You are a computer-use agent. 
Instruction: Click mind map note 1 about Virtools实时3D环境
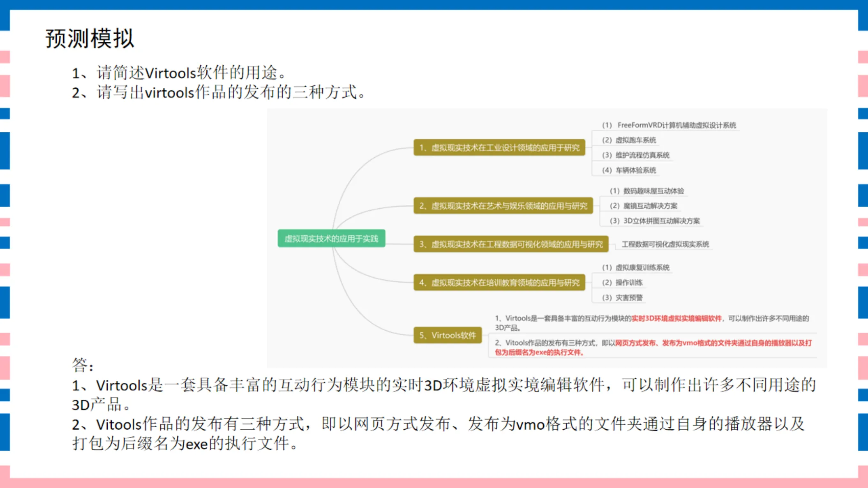point(652,323)
